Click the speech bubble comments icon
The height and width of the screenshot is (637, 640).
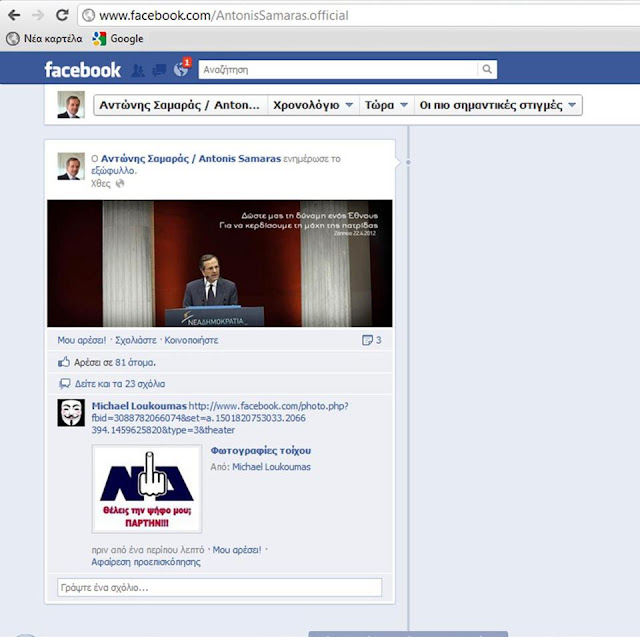(x=64, y=384)
